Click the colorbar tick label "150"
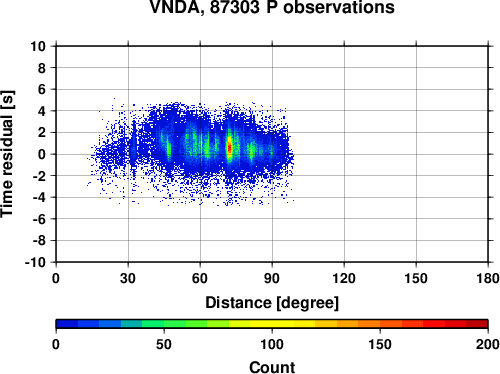Image resolution: width=500 pixels, height=374 pixels. tap(380, 344)
